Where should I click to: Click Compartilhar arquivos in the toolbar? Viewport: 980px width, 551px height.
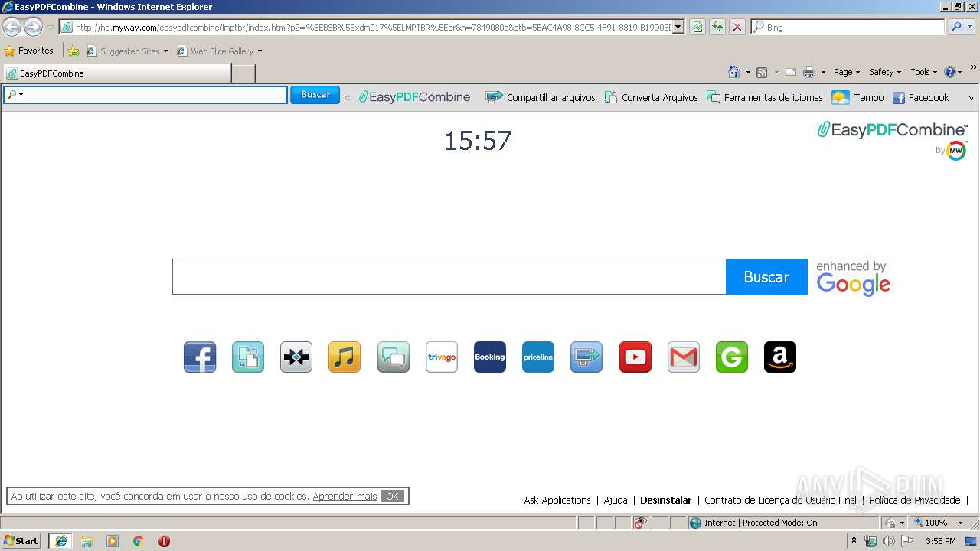pos(541,97)
